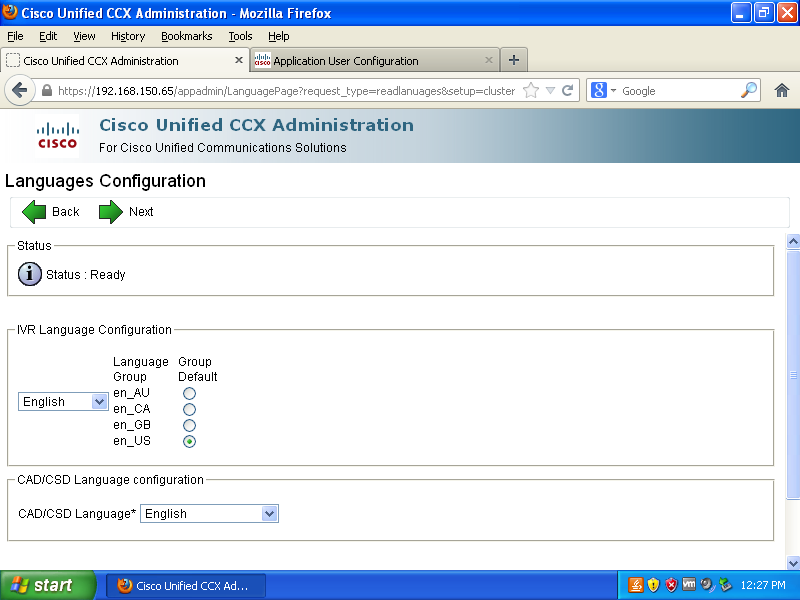Click the search magnifier icon
800x600 pixels.
pyautogui.click(x=748, y=90)
